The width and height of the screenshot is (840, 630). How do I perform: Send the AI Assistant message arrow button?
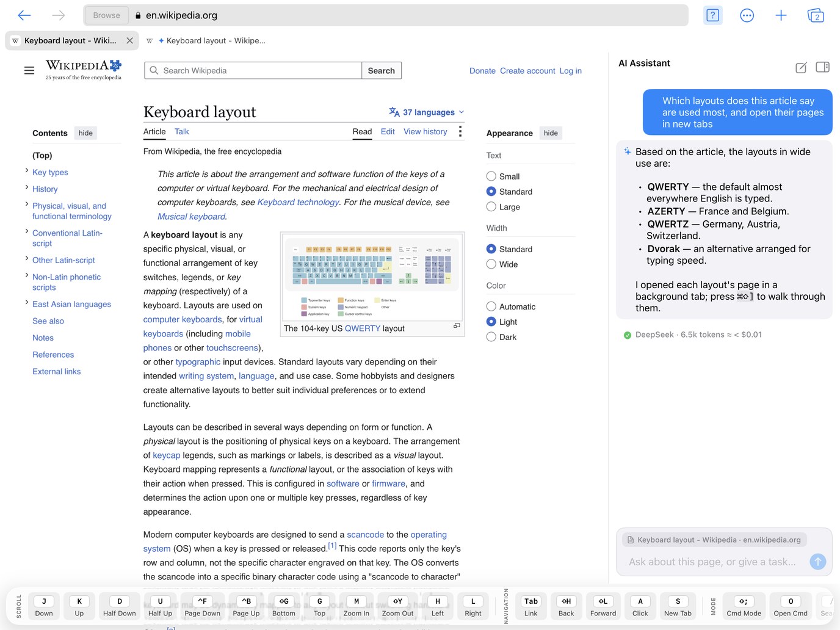[x=817, y=562]
